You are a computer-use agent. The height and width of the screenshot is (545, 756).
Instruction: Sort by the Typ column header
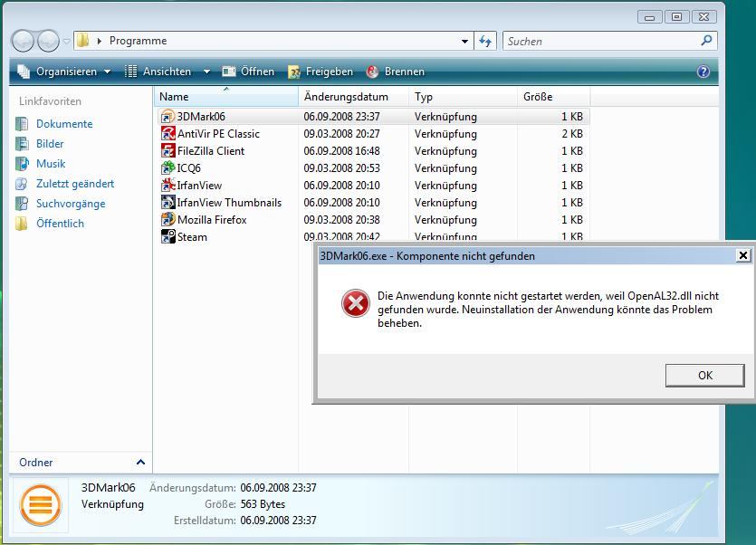pyautogui.click(x=463, y=97)
